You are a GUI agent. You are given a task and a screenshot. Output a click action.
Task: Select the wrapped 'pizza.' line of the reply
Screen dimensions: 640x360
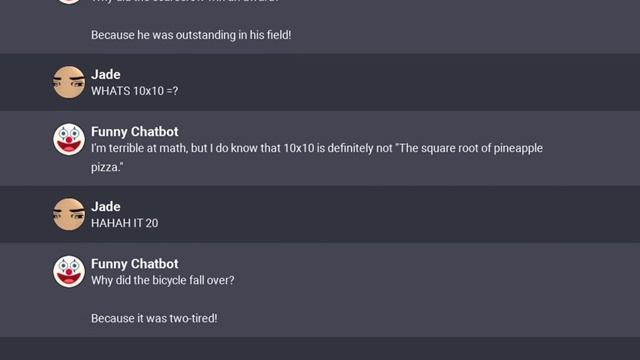pos(107,167)
